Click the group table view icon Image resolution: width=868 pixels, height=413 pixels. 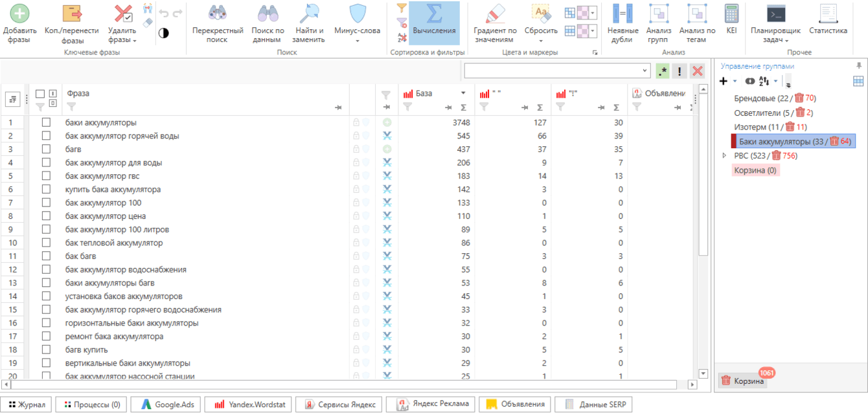[x=858, y=81]
